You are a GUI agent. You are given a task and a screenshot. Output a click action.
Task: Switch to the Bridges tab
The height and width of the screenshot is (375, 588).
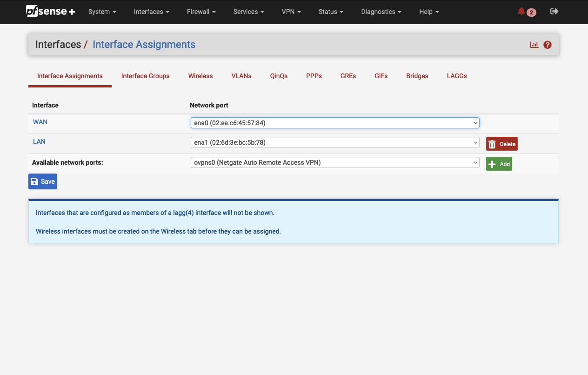click(x=417, y=76)
